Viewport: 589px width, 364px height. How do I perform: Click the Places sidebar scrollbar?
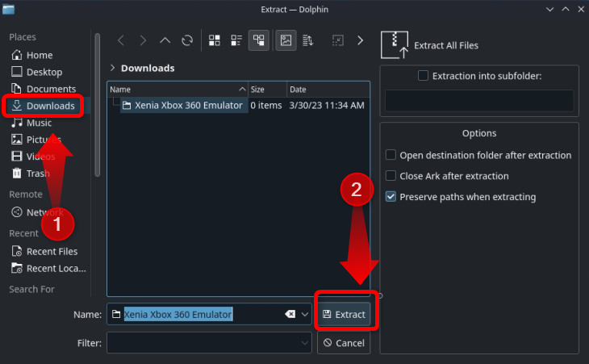pyautogui.click(x=98, y=105)
